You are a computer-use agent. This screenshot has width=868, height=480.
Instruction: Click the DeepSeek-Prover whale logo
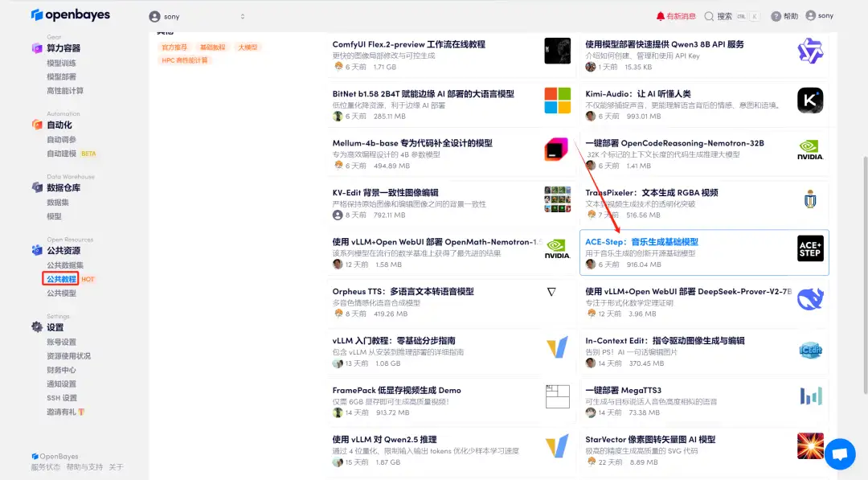tap(810, 298)
